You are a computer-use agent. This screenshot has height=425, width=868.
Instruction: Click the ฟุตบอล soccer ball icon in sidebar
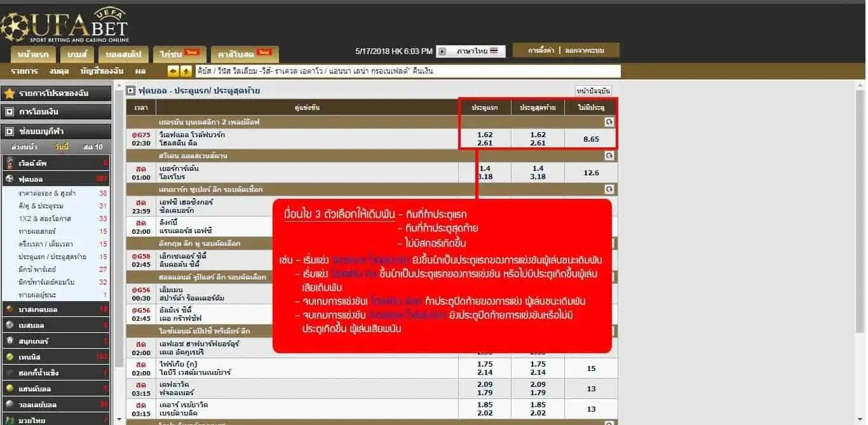(x=9, y=179)
